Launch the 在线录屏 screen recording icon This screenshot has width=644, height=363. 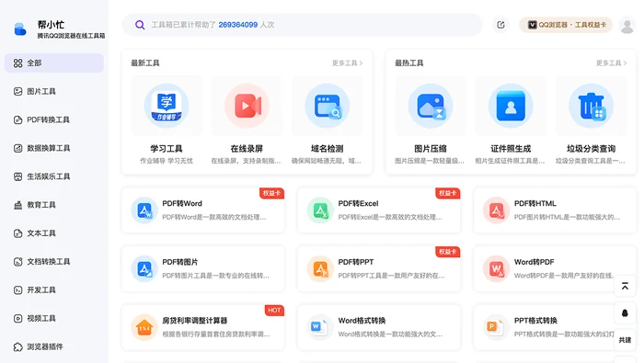coord(247,106)
